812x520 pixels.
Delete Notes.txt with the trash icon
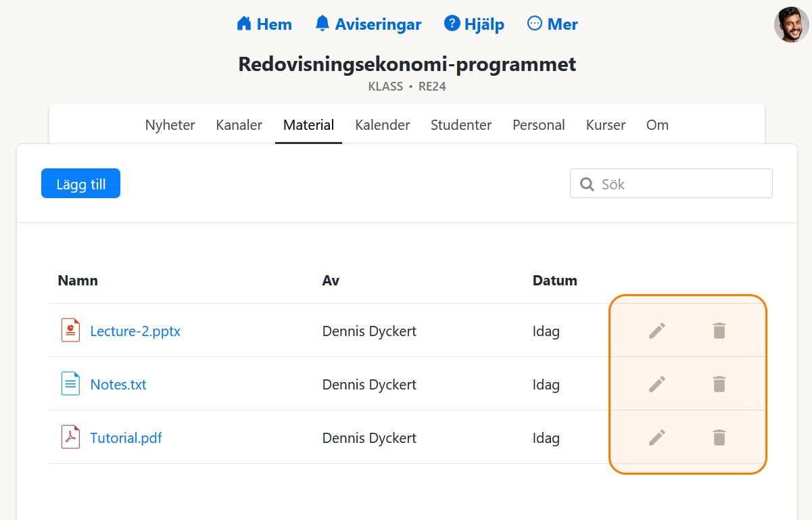719,383
